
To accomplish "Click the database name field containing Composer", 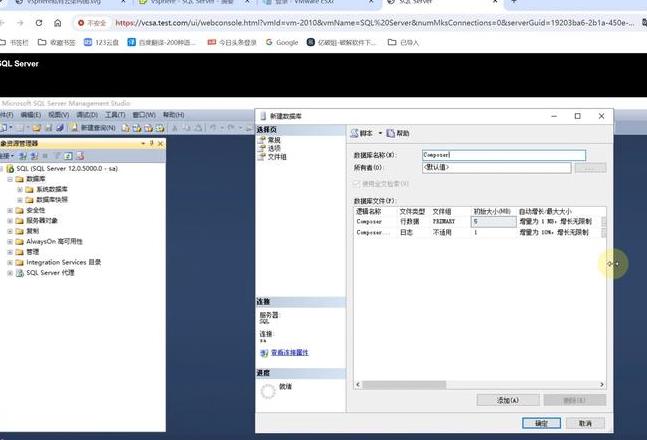I will (x=504, y=155).
